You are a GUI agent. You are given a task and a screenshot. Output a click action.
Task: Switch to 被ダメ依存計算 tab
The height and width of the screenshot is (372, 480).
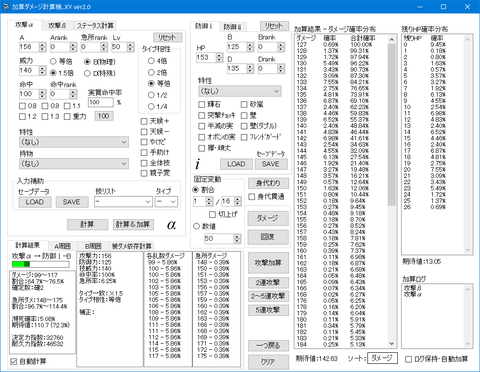click(132, 246)
